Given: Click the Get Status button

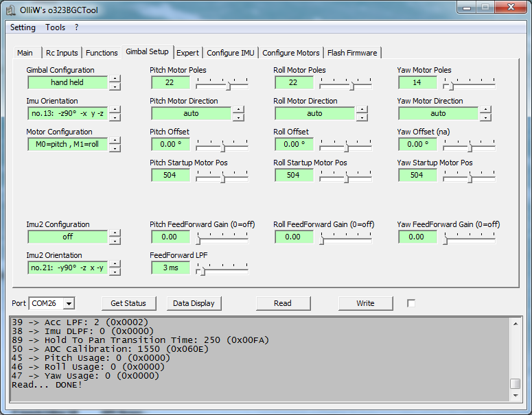Looking at the screenshot, I should tap(128, 303).
